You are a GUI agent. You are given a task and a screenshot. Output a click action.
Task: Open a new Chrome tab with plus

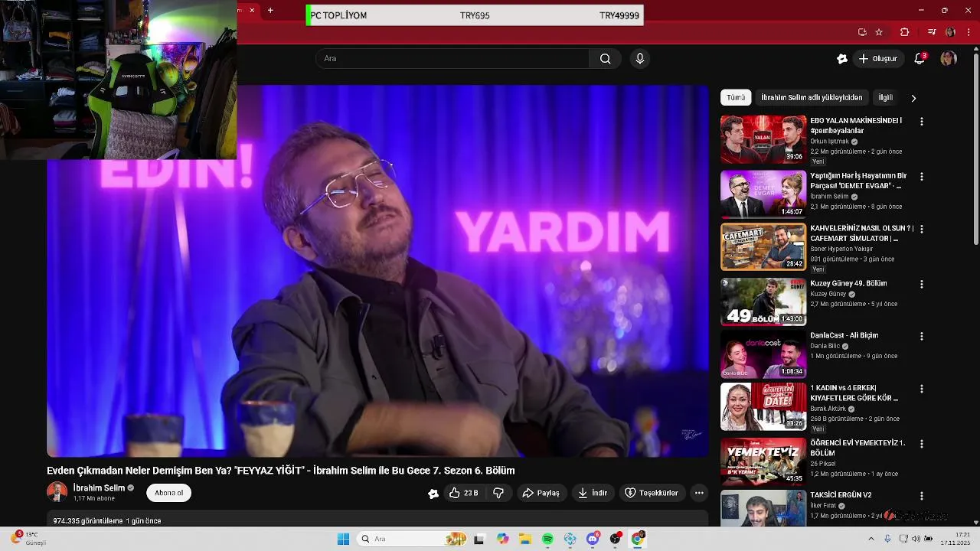[270, 10]
